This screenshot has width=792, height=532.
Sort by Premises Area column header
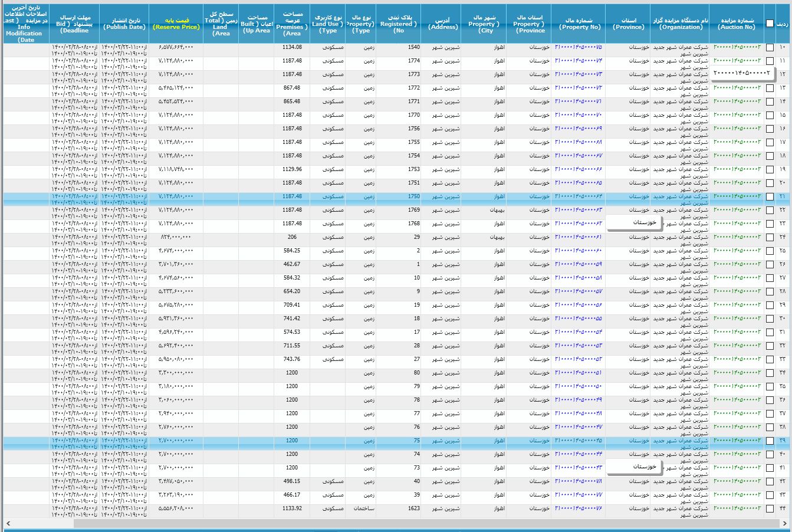click(292, 24)
